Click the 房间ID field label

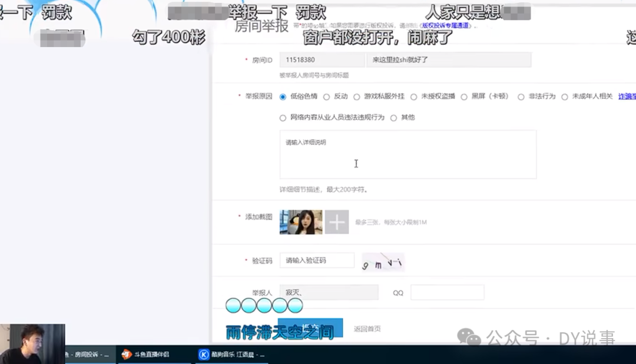(x=262, y=60)
